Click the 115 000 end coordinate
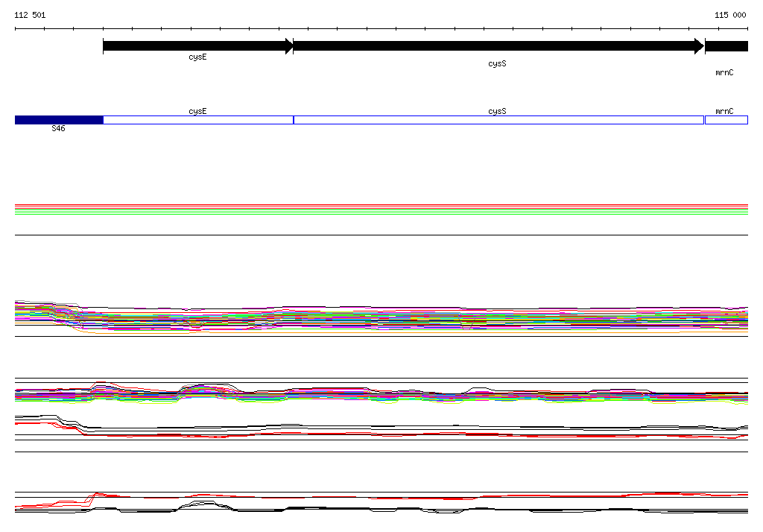The image size is (763, 532). coord(730,15)
